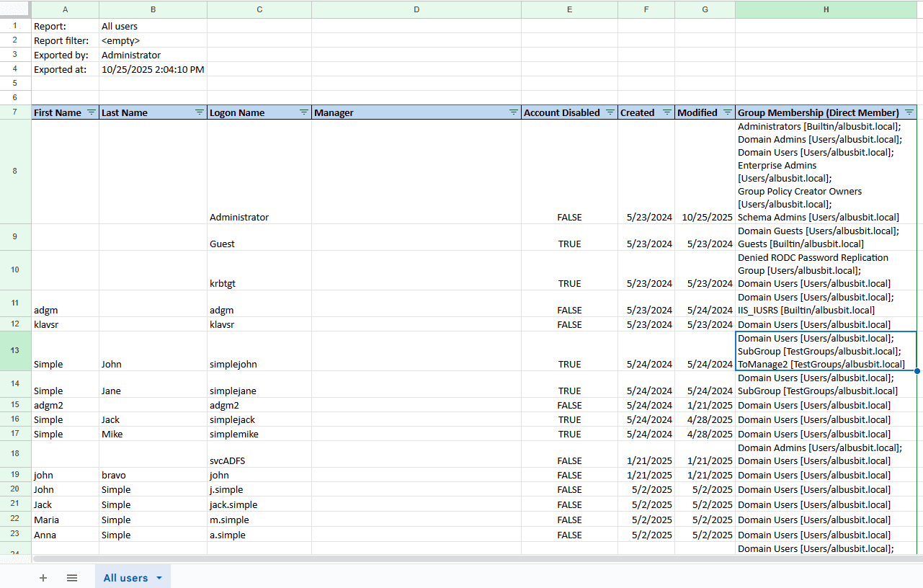Open the filter for Created column

(x=666, y=112)
